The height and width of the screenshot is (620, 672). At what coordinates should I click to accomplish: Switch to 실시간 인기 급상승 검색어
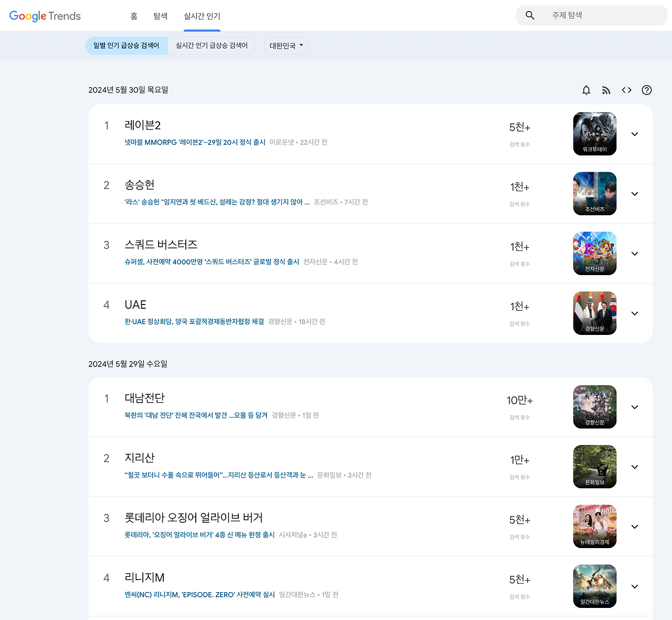pyautogui.click(x=212, y=45)
